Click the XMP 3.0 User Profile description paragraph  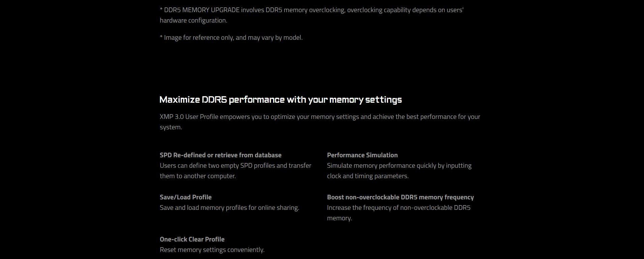[x=320, y=122]
